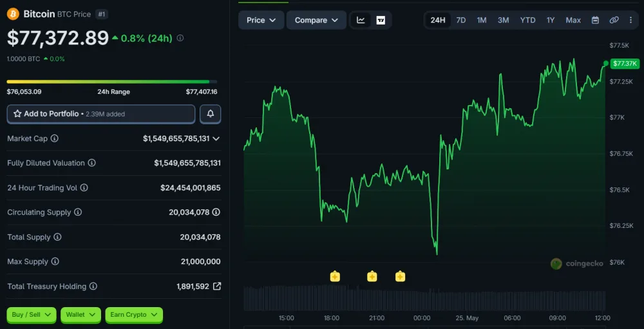The width and height of the screenshot is (644, 329).
Task: Select the Max time range tab
Action: coord(573,20)
